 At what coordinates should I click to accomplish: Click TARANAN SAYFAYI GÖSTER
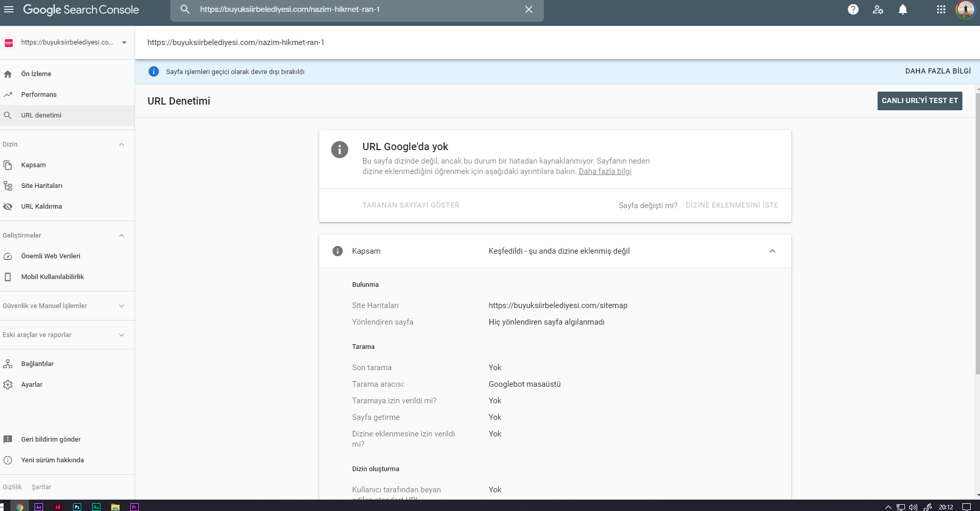tap(411, 206)
